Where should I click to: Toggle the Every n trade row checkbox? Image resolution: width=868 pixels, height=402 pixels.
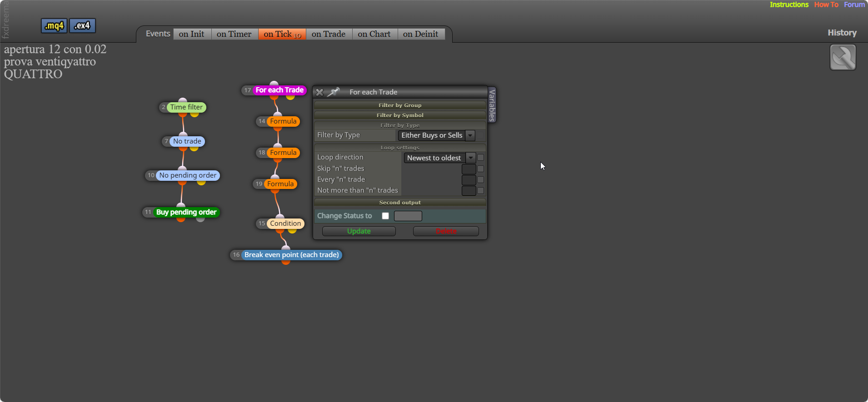(x=480, y=180)
